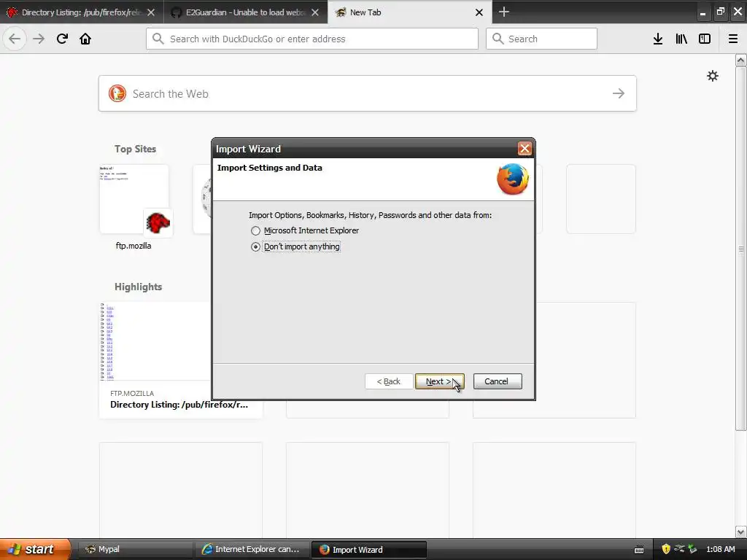Switch to E2Guardian tab
Viewport: 747px width, 560px height.
(x=245, y=12)
